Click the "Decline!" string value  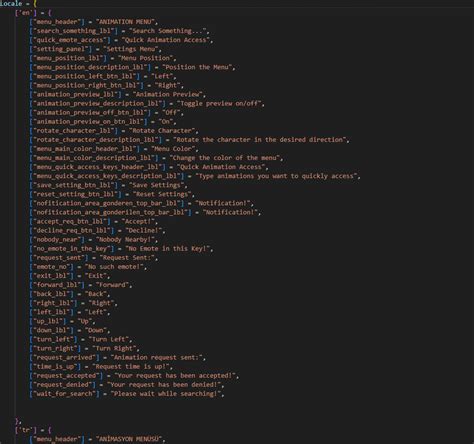click(x=144, y=230)
